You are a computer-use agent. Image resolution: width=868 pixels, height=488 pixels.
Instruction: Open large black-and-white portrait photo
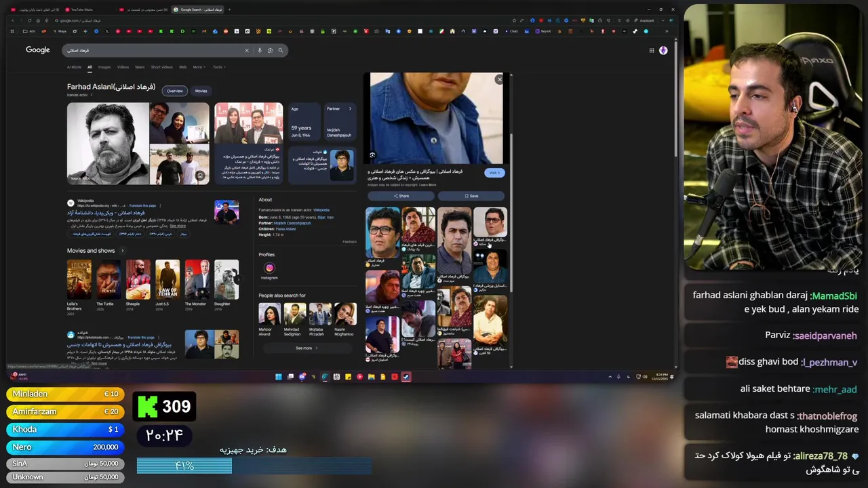pos(108,143)
